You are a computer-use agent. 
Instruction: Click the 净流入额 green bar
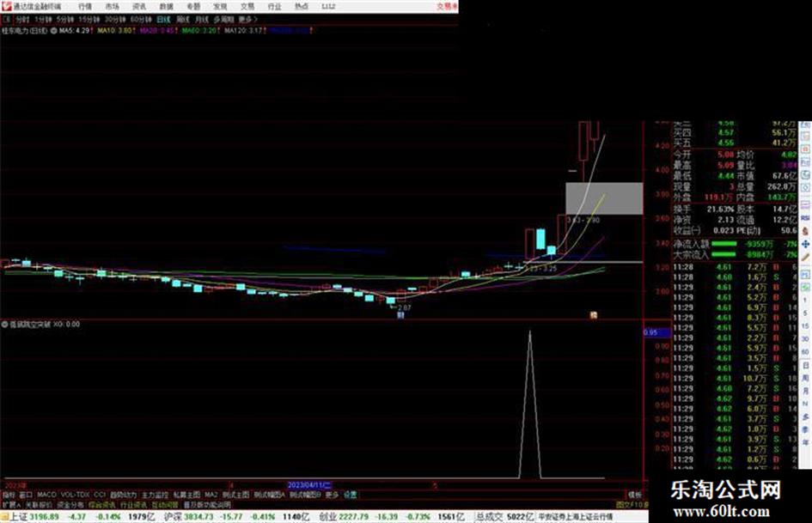coord(724,243)
